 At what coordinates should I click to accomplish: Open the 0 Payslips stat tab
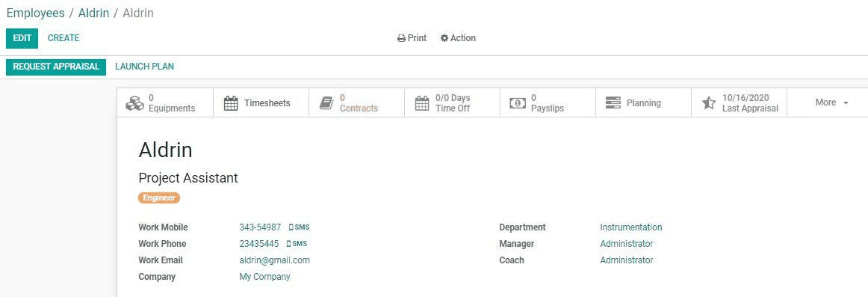548,102
